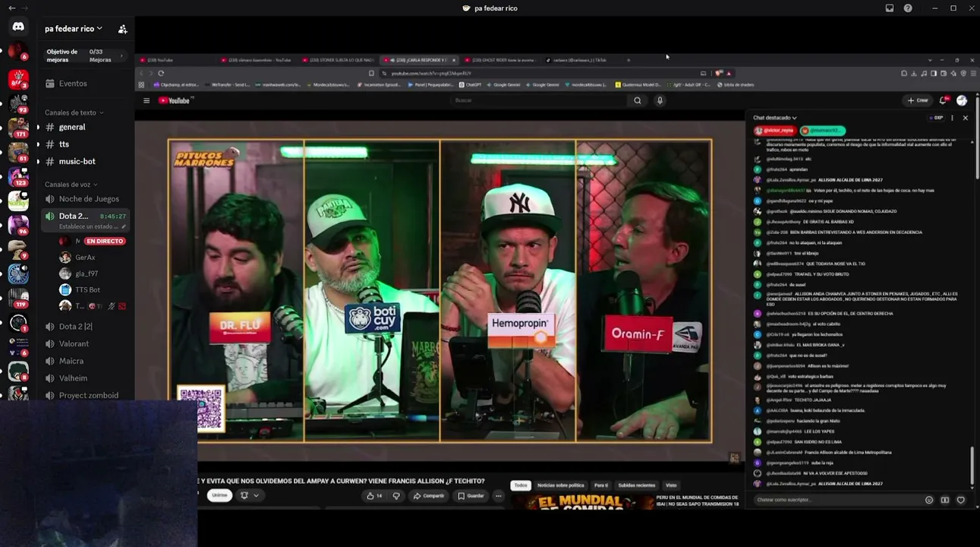Open the emoji picker in chat input

(929, 500)
